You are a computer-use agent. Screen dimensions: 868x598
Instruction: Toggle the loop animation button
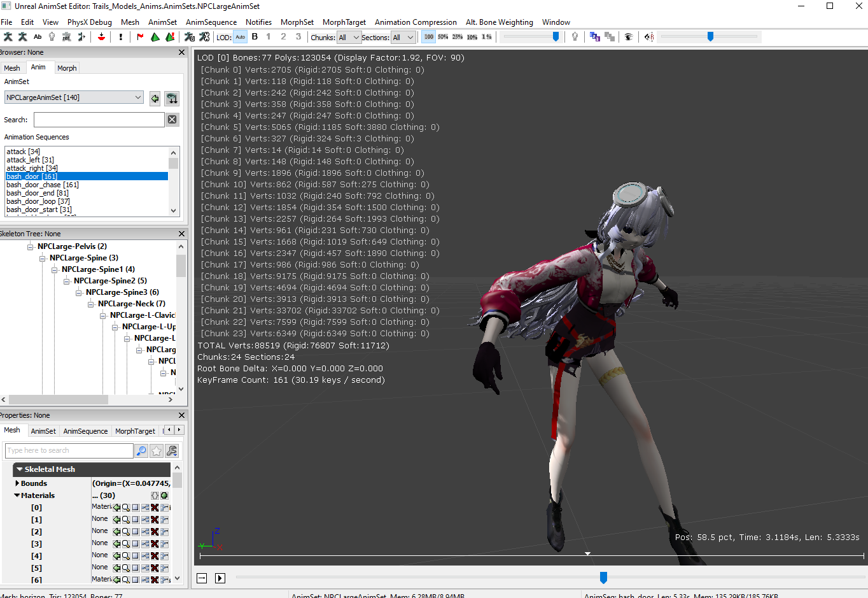coord(202,578)
